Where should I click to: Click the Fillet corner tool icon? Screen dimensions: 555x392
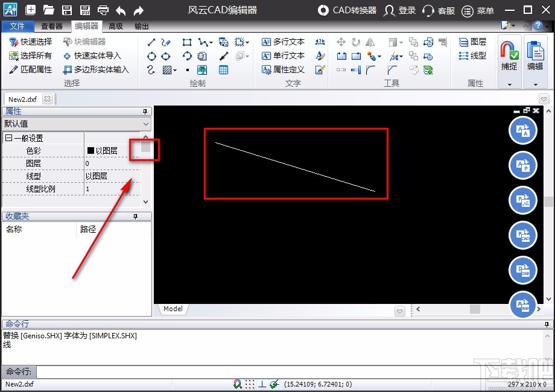point(370,70)
